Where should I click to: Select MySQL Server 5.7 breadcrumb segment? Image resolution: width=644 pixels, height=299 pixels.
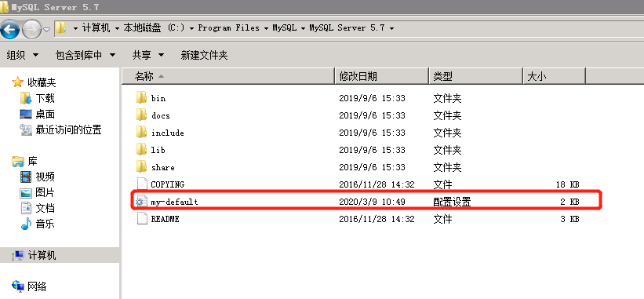[x=347, y=28]
